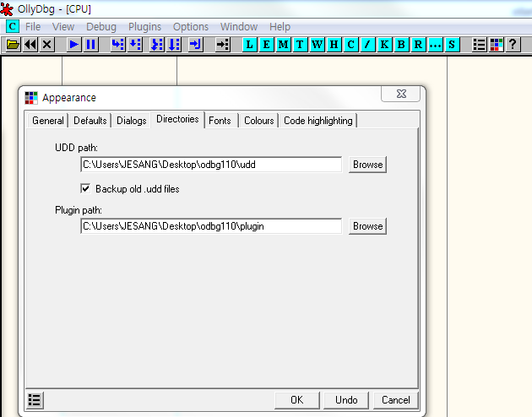This screenshot has width=532, height=417.
Task: Click the Trace into icon
Action: (x=157, y=45)
